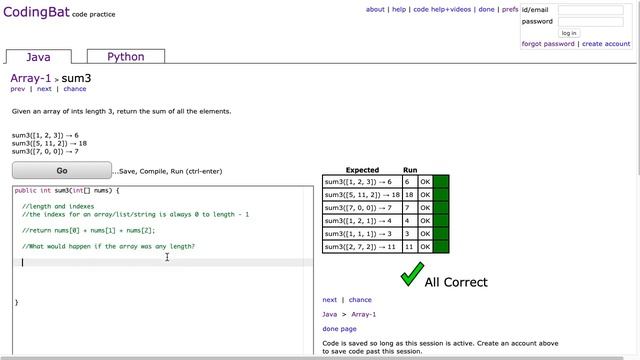Screen dimensions: 640x360
Task: Click the log in button
Action: tap(569, 33)
